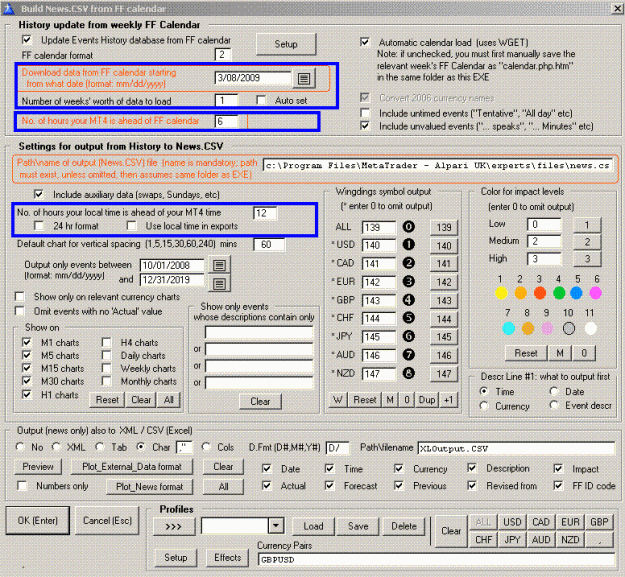Click the >>> Profiles button

[x=174, y=526]
